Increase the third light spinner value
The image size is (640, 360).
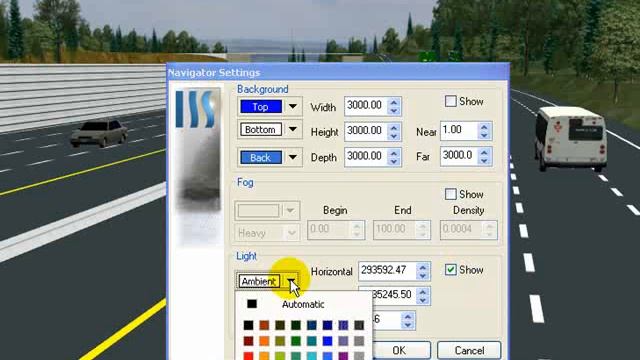coord(407,316)
